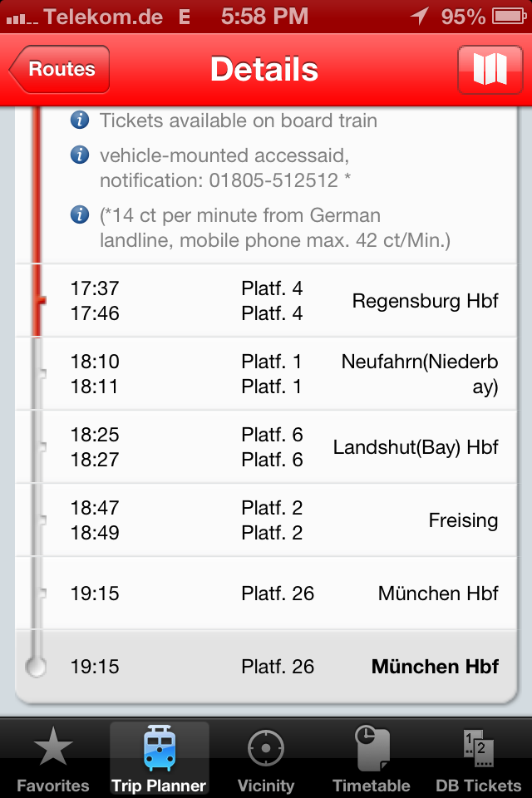Screen dimensions: 532x798
Task: Open the DB Tickets icon
Action: coord(478,750)
